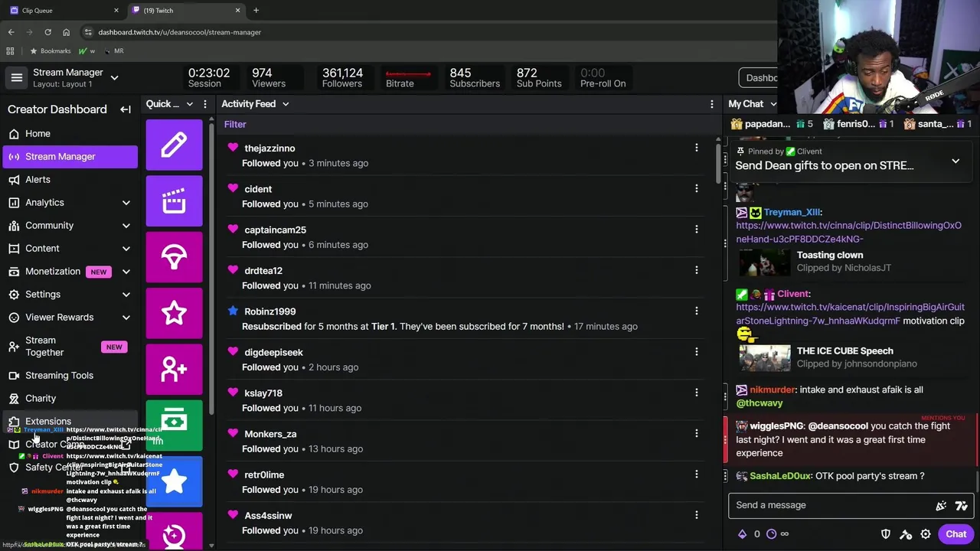Click the Raid Channel parachute quick action
The width and height of the screenshot is (980, 551).
[174, 257]
